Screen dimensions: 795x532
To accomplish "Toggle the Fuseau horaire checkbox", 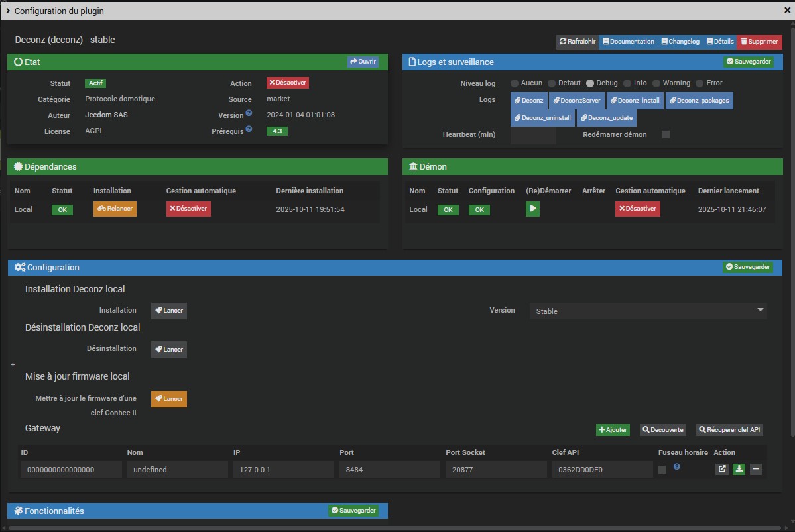I will pyautogui.click(x=662, y=470).
